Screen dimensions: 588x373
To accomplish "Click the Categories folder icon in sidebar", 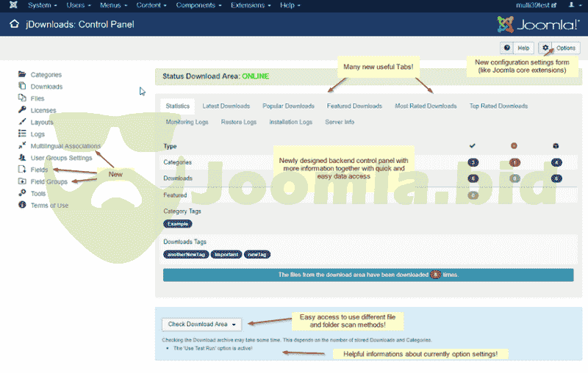I will click(x=22, y=75).
